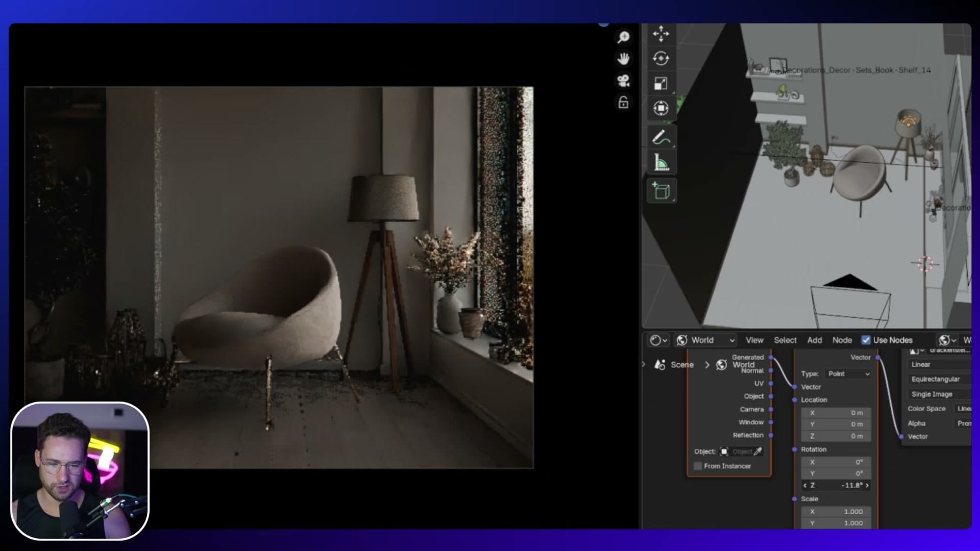
Task: Click the Scale Y 1.000 field
Action: pyautogui.click(x=836, y=523)
